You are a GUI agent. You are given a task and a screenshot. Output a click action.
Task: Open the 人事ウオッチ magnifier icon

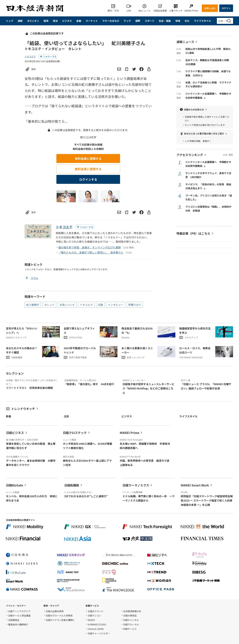(176, 6)
